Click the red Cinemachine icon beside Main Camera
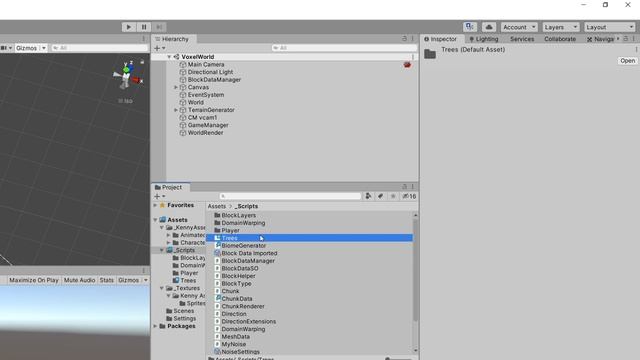This screenshot has width=640, height=360. [x=407, y=64]
